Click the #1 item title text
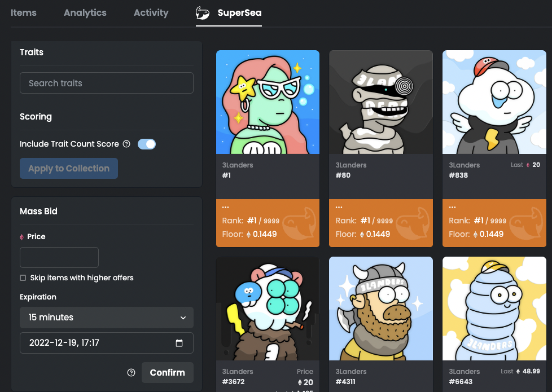The height and width of the screenshot is (392, 552). 226,175
